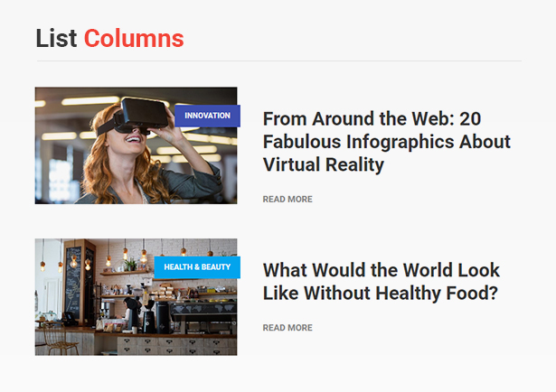Open the Health & Beauty category badge
This screenshot has width=556, height=392.
click(x=197, y=267)
